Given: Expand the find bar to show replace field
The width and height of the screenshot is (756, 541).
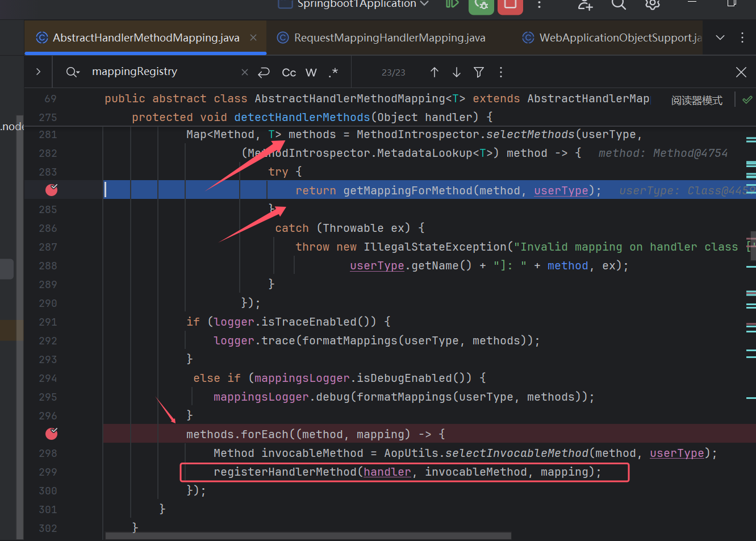Looking at the screenshot, I should (38, 72).
